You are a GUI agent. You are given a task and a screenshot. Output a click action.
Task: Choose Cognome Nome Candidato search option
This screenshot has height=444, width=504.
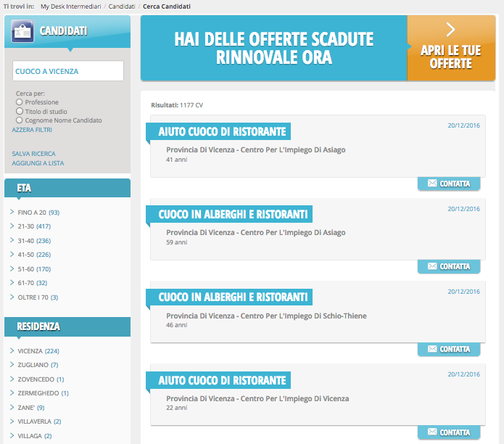coord(20,120)
